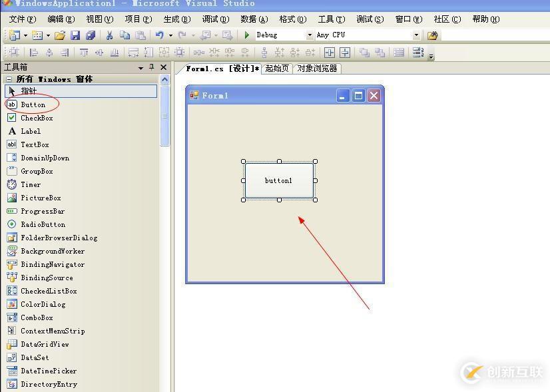Screen dimensions: 550x392
Task: Select the Button control in the toolbox
Action: [81, 104]
